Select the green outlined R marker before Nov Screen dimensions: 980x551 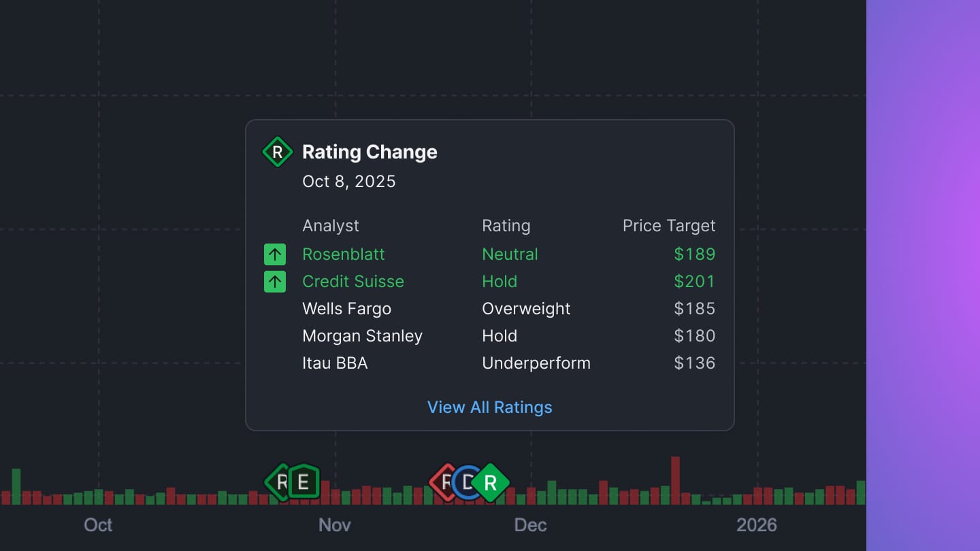pos(276,482)
